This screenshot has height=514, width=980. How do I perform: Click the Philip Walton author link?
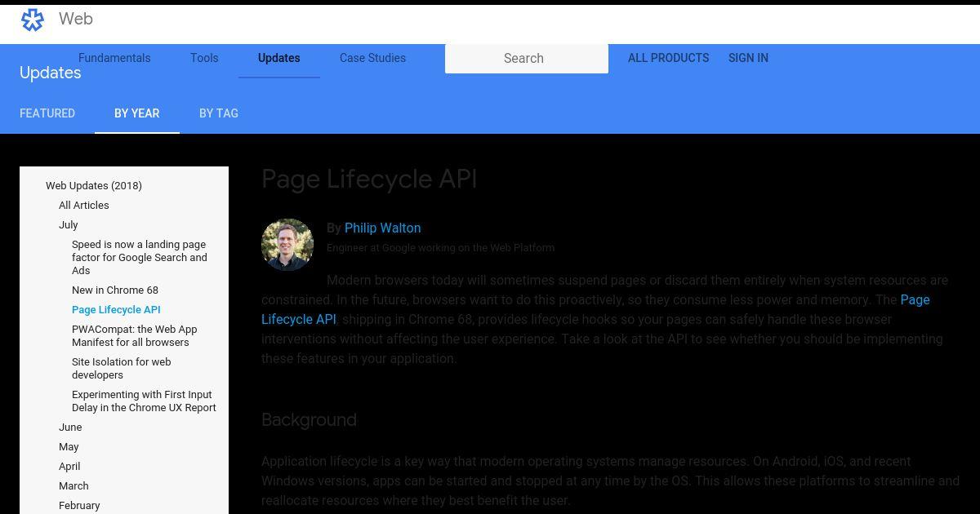[382, 228]
